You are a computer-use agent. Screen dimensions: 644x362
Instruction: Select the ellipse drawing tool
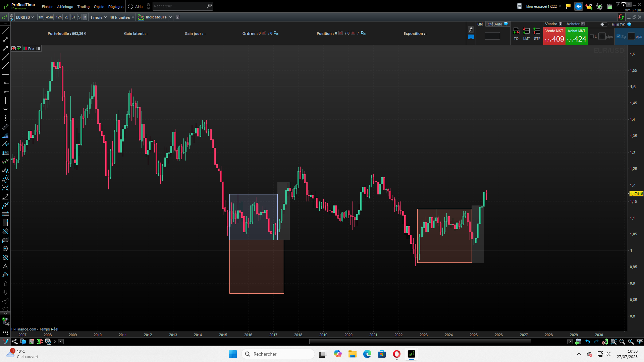(5, 240)
